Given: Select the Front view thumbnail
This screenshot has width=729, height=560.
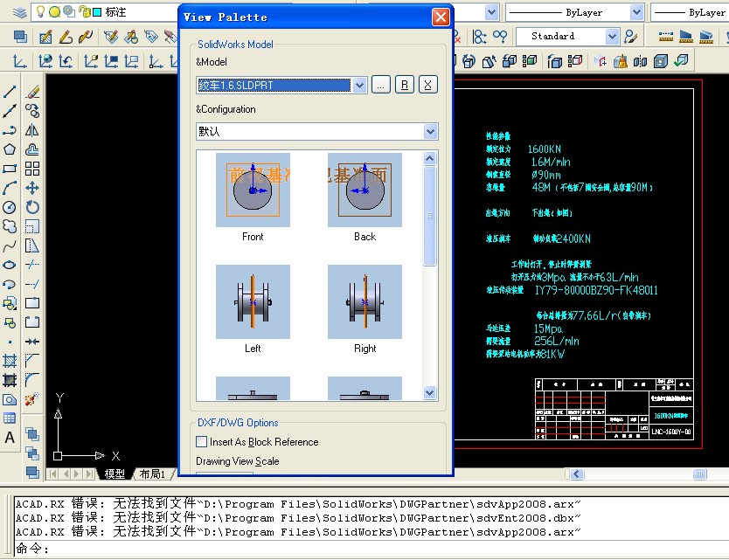Looking at the screenshot, I should 253,190.
